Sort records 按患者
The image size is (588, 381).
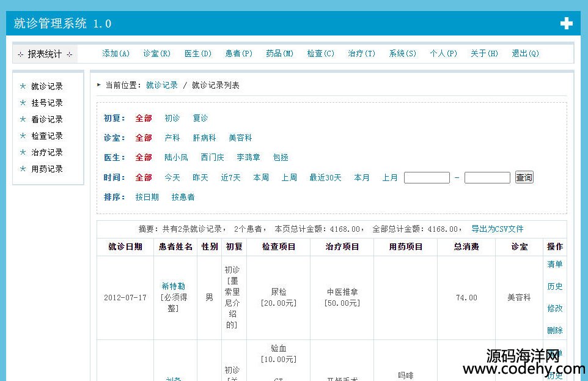pos(183,197)
